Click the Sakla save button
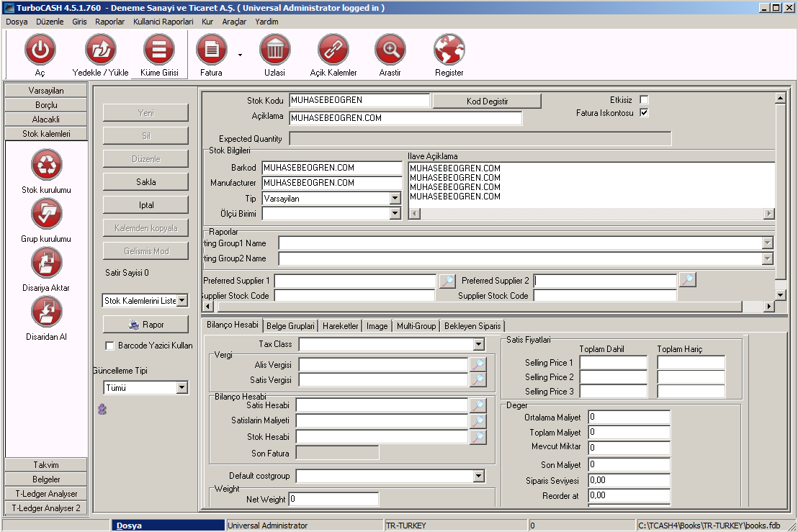Image resolution: width=798 pixels, height=532 pixels. pos(145,181)
